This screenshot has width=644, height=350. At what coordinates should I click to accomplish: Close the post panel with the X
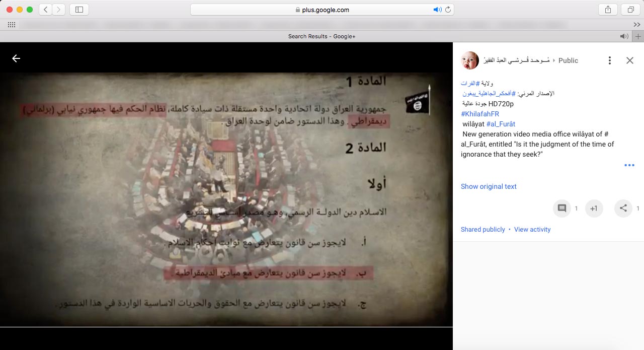coord(629,60)
